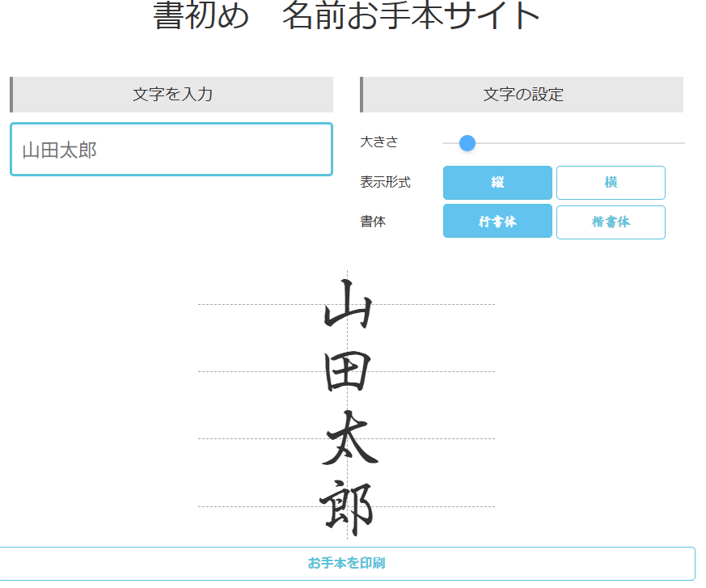Image resolution: width=706 pixels, height=588 pixels.
Task: Click the 書初め 名前お手本サイト page title
Action: 347,16
